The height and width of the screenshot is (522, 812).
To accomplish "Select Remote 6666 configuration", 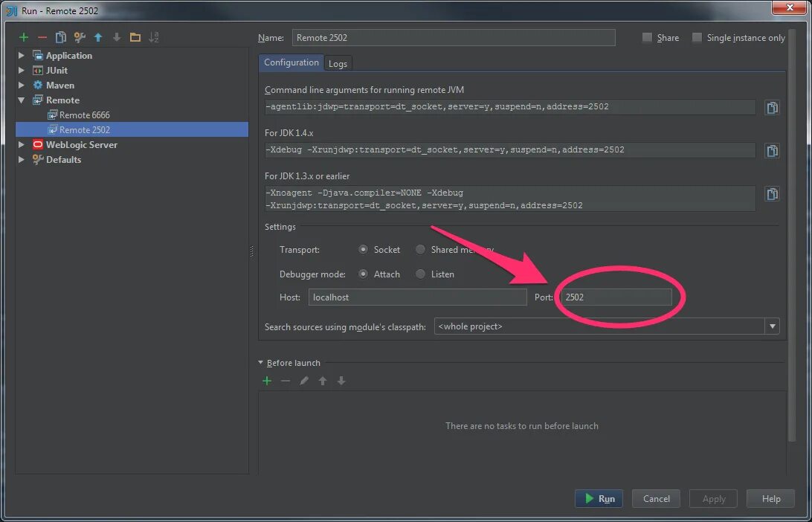I will (x=85, y=115).
